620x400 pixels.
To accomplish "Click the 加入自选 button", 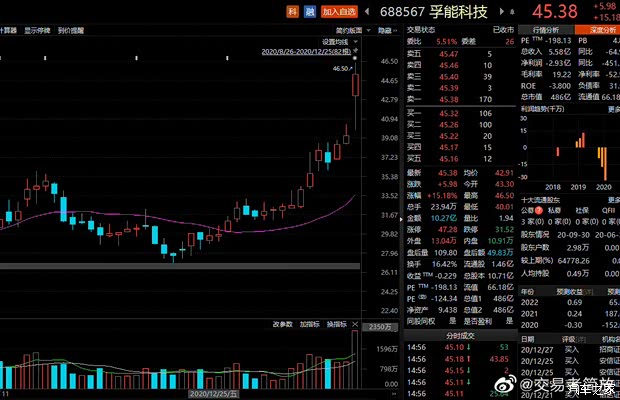I will [x=339, y=11].
